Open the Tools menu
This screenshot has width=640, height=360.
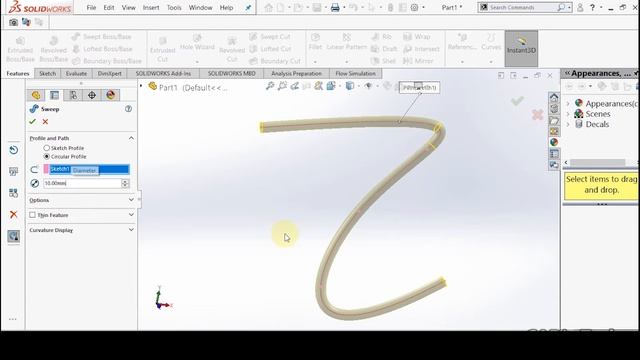174,7
